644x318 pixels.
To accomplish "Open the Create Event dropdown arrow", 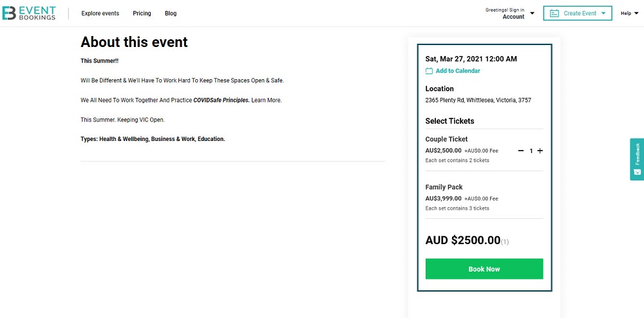I will click(603, 13).
